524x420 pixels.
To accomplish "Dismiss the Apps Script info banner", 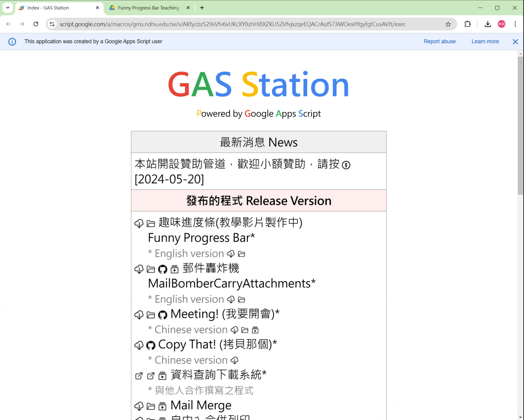I will pos(515,42).
